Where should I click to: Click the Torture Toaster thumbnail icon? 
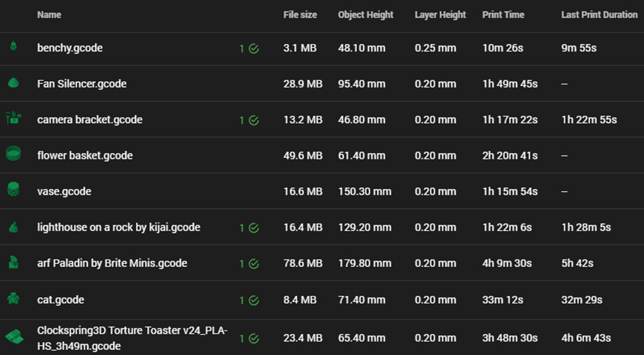tap(14, 336)
